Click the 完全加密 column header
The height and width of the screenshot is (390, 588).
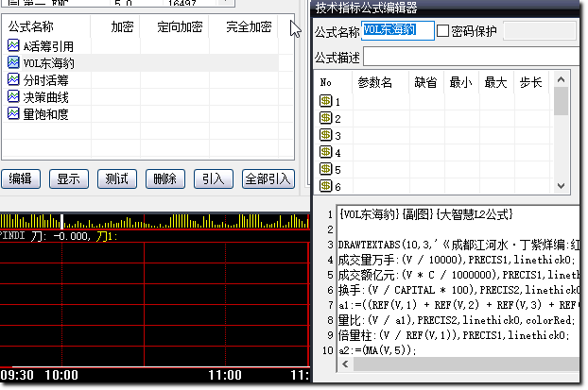[249, 27]
